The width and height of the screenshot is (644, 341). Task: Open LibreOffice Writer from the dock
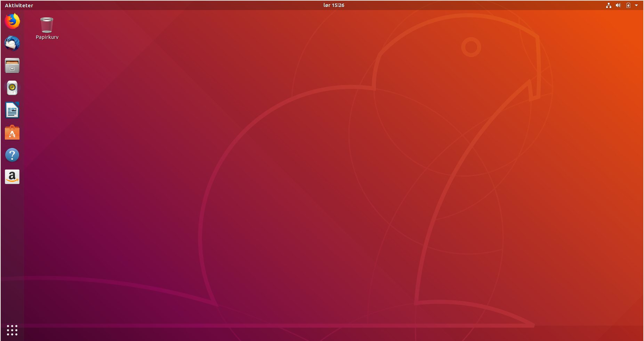(x=12, y=110)
